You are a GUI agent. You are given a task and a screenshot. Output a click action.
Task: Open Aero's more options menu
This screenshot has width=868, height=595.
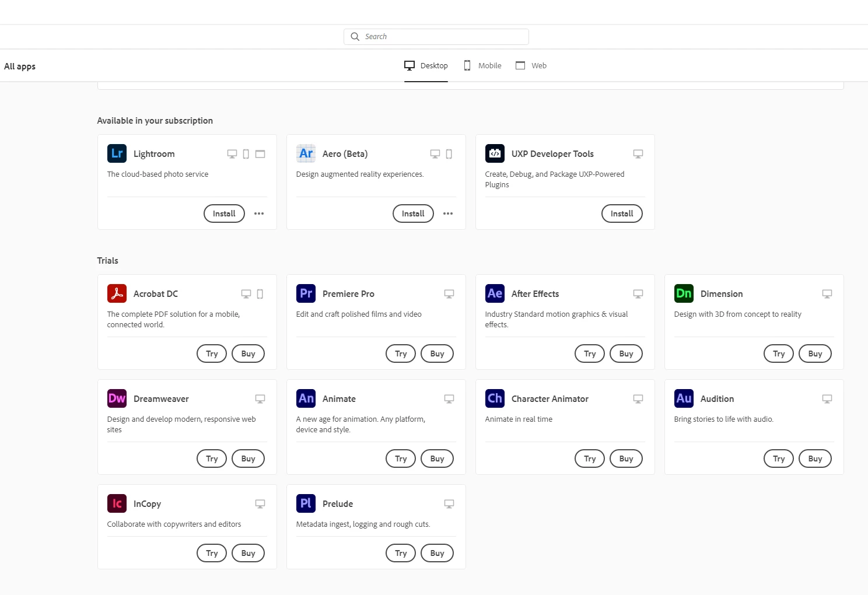click(x=448, y=213)
